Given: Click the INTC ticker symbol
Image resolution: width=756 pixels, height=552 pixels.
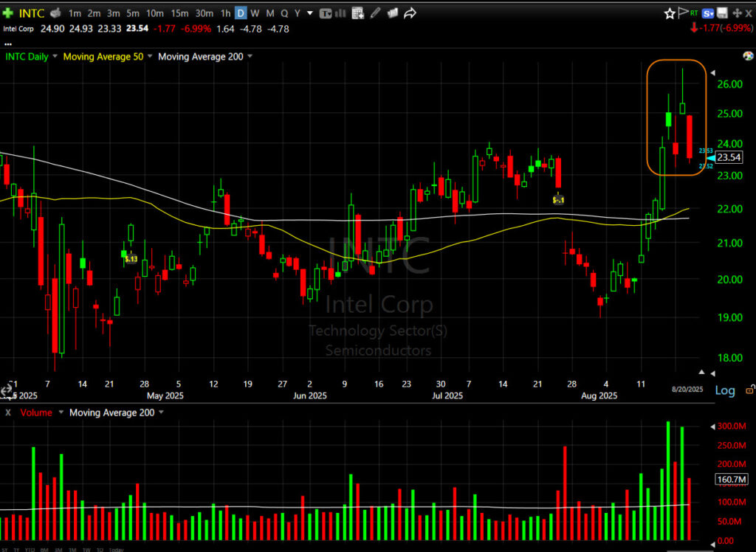Looking at the screenshot, I should pyautogui.click(x=31, y=13).
